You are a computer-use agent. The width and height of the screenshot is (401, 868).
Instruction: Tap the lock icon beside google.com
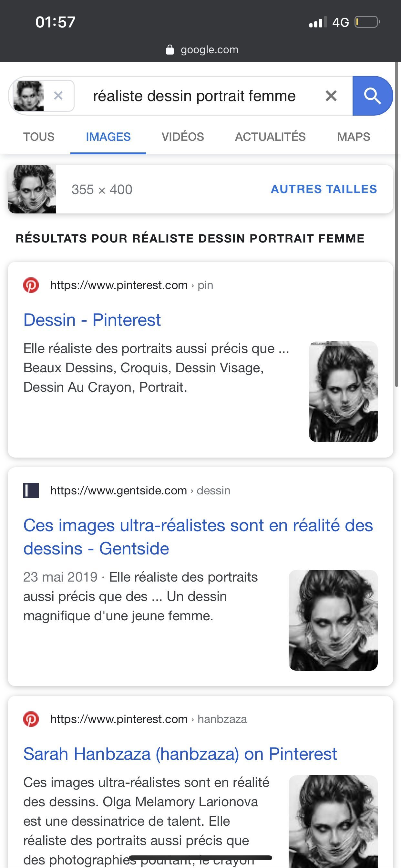(170, 50)
